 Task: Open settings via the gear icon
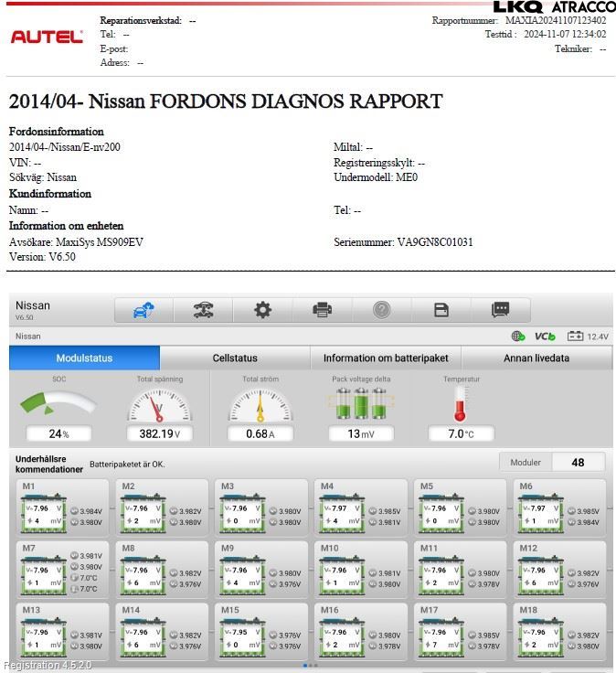[262, 310]
